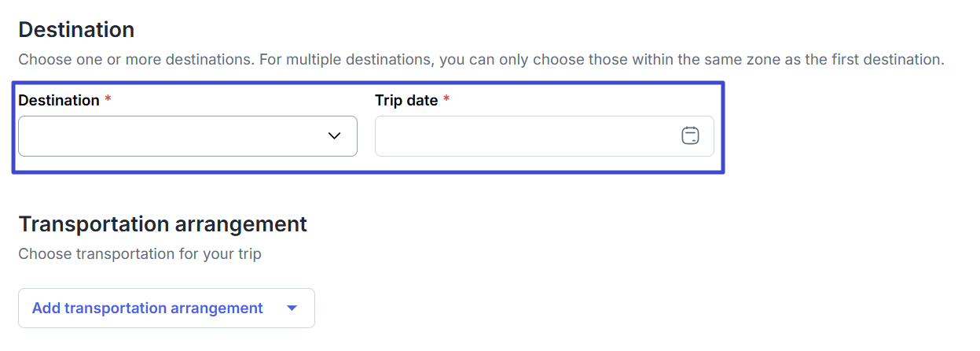
Task: Select the Transportation arrangement heading
Action: (x=163, y=224)
